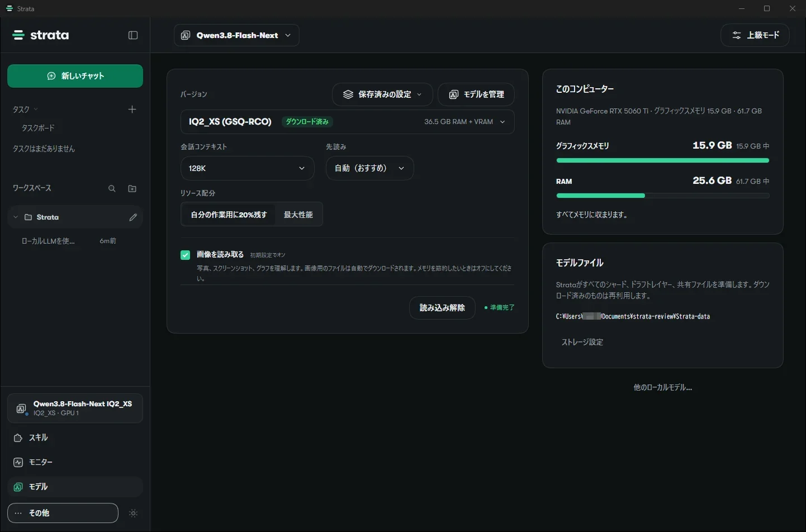
Task: Open the 128K conversation context dropdown
Action: tap(247, 168)
